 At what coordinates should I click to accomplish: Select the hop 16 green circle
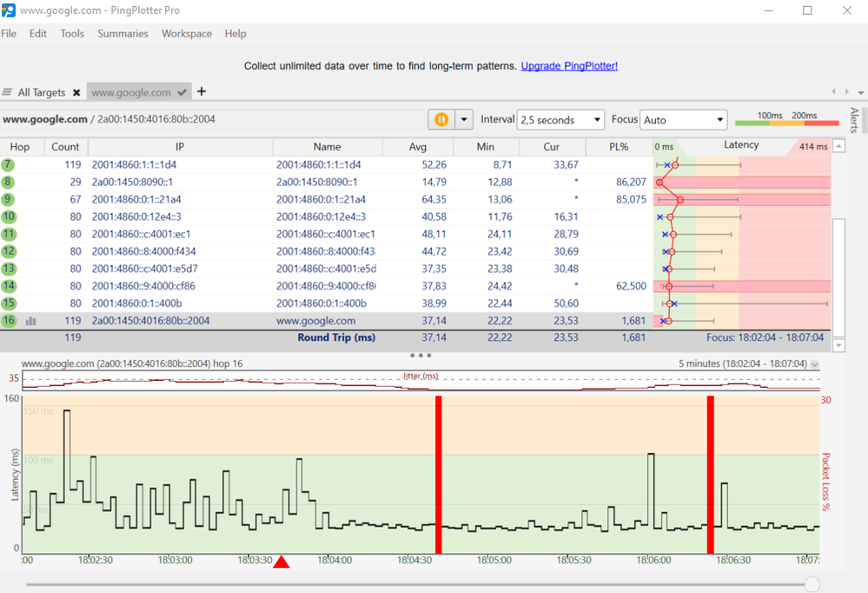click(x=9, y=320)
